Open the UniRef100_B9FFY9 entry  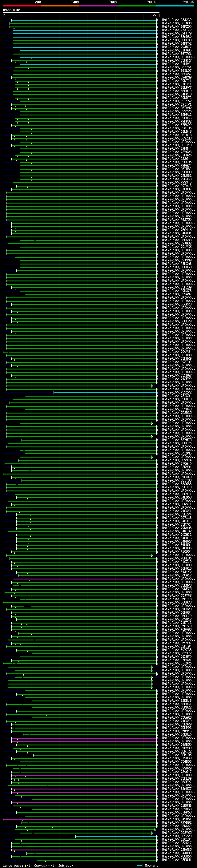pos(177,33)
